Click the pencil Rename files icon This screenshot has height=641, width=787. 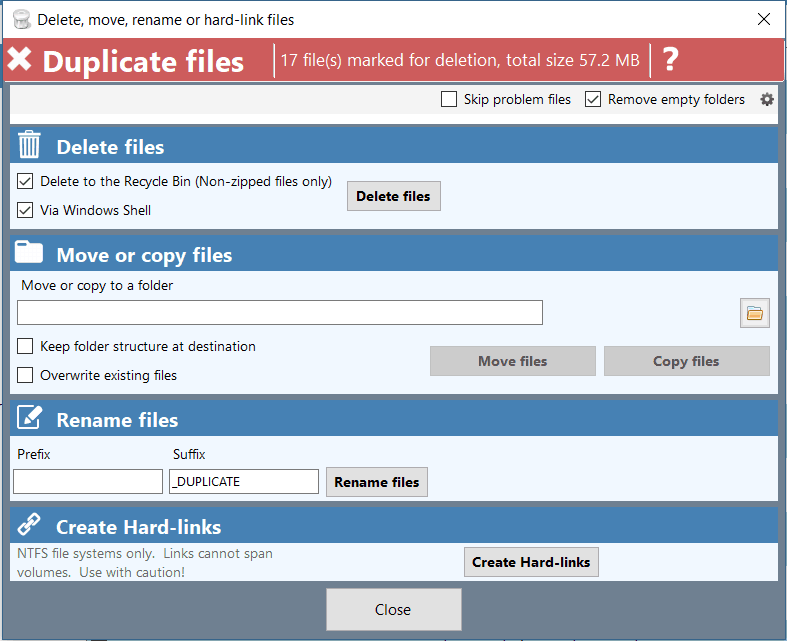pyautogui.click(x=29, y=417)
